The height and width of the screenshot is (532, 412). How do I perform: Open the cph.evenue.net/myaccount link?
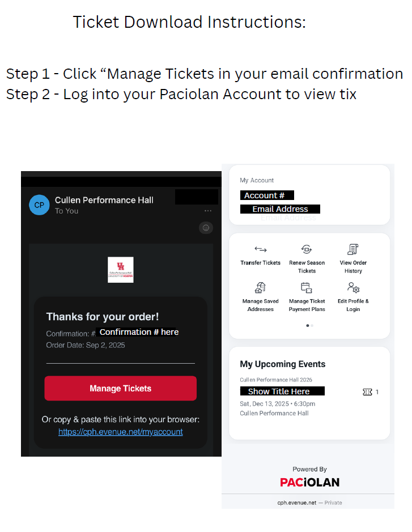(120, 432)
